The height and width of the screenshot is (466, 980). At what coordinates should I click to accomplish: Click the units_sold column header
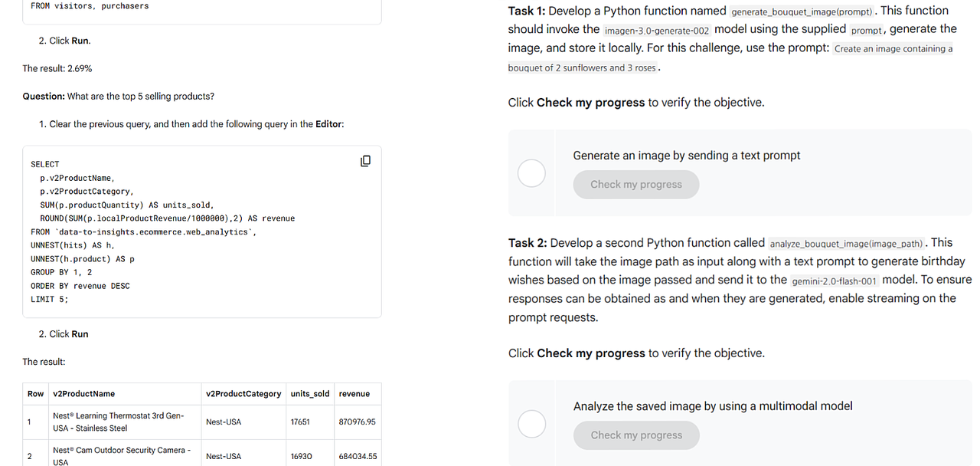point(310,394)
